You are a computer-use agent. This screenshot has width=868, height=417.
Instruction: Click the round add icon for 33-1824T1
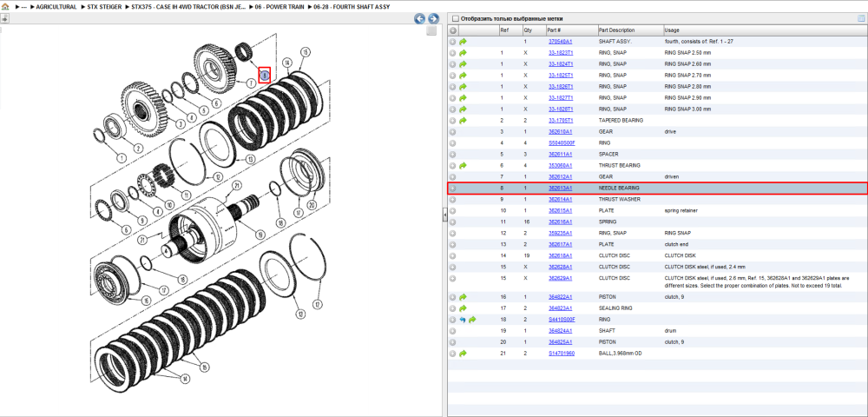pos(453,64)
